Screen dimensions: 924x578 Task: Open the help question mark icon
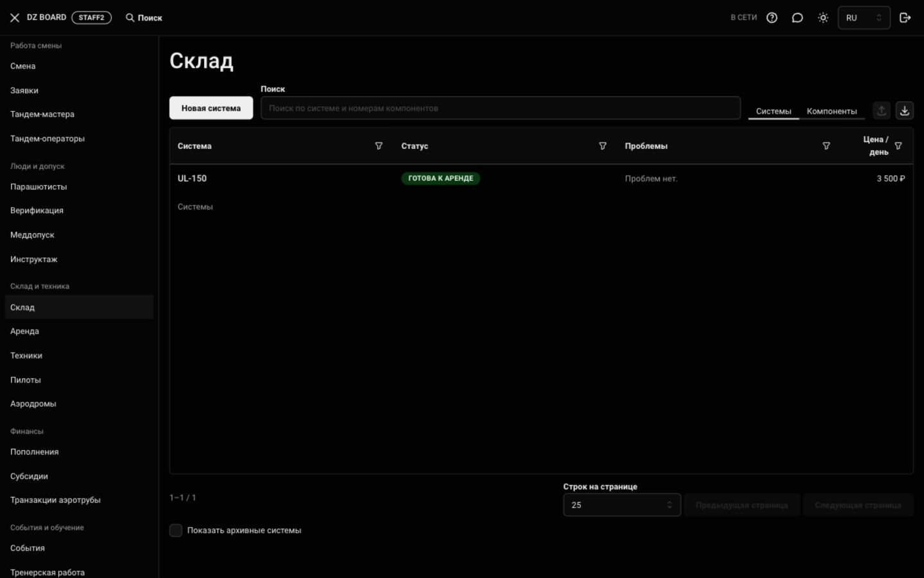pos(772,18)
